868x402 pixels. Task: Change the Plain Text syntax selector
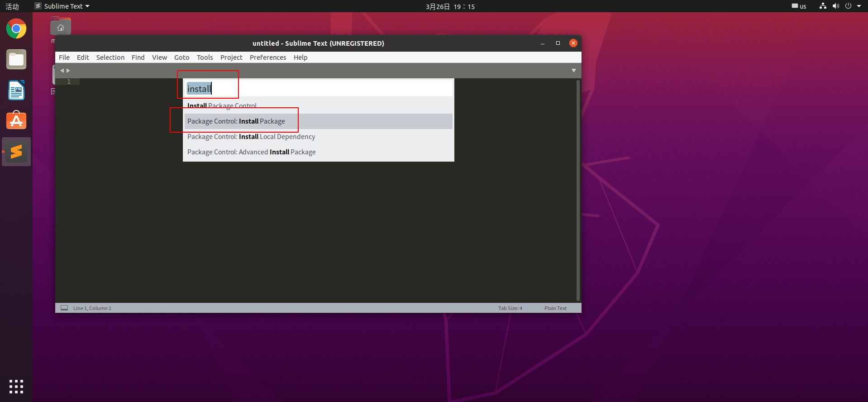click(555, 308)
